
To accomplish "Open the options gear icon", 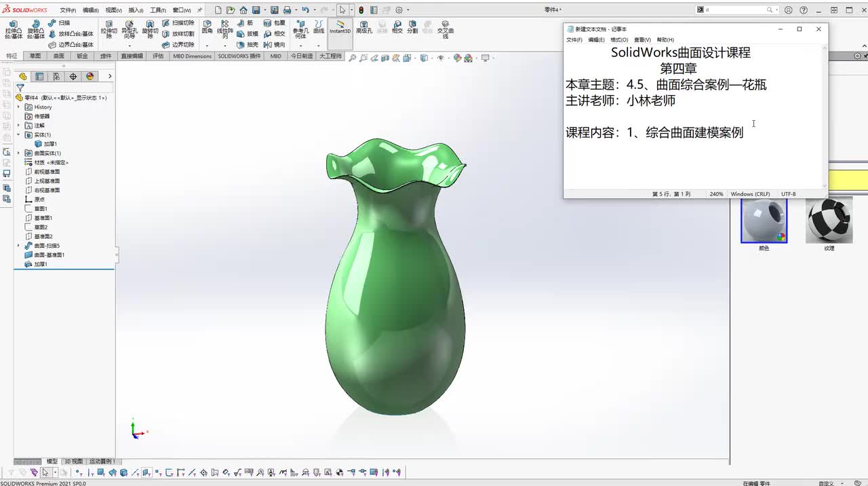I will pyautogui.click(x=399, y=10).
